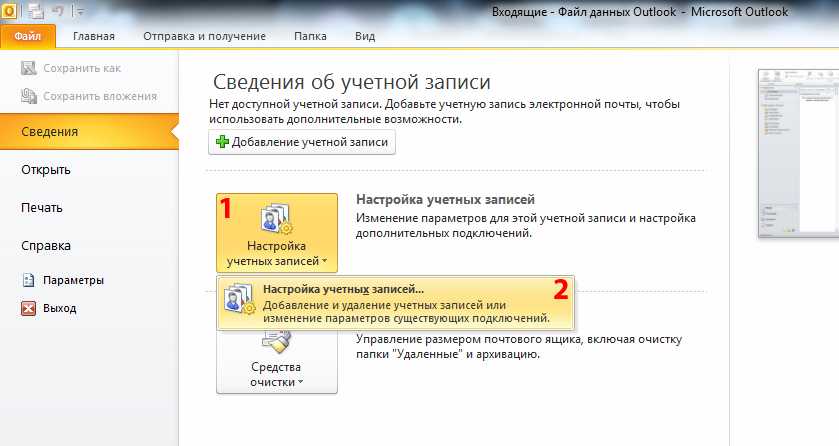Click the Outlook application icon in title bar
The image size is (839, 446).
click(9, 10)
